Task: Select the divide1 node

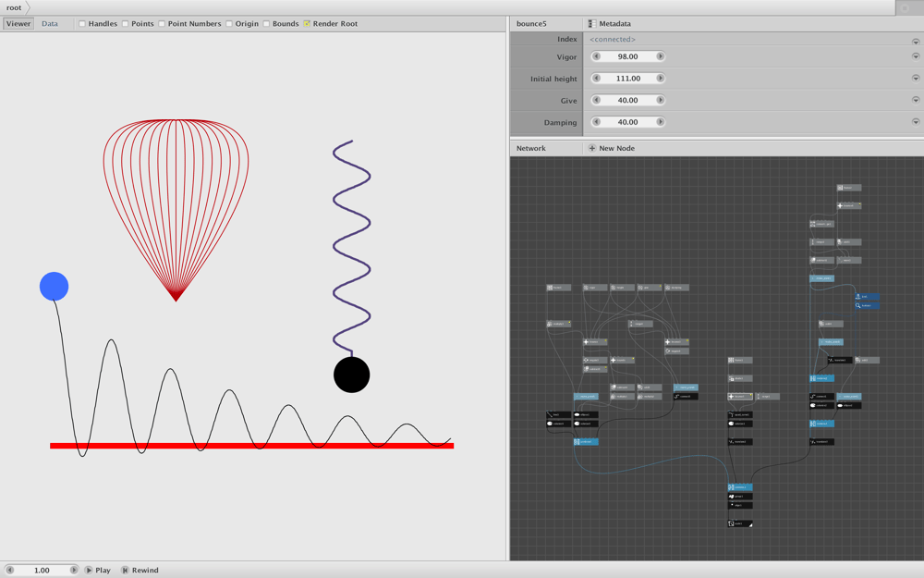Action: [x=740, y=378]
